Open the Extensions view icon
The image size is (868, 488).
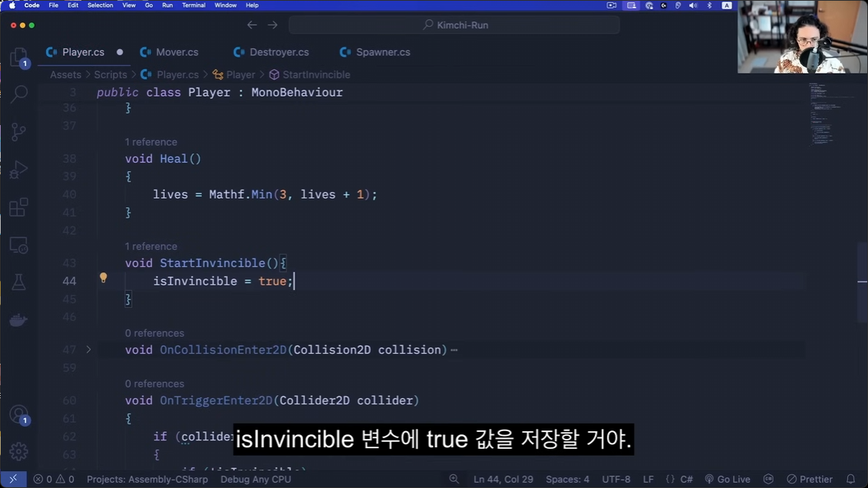point(18,207)
